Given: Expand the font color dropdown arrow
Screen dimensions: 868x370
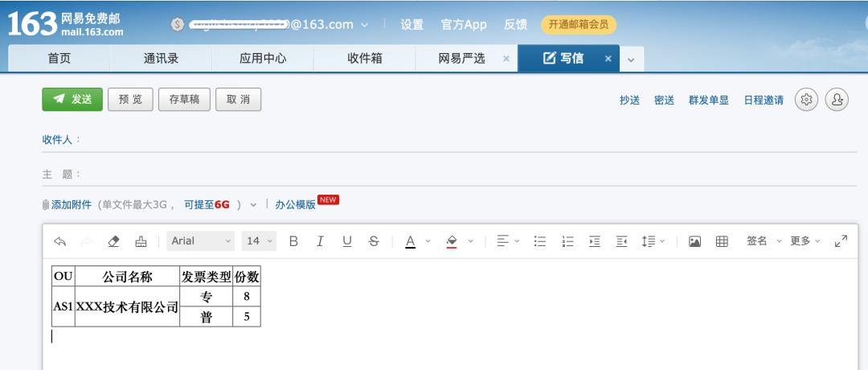Looking at the screenshot, I should click(x=428, y=241).
